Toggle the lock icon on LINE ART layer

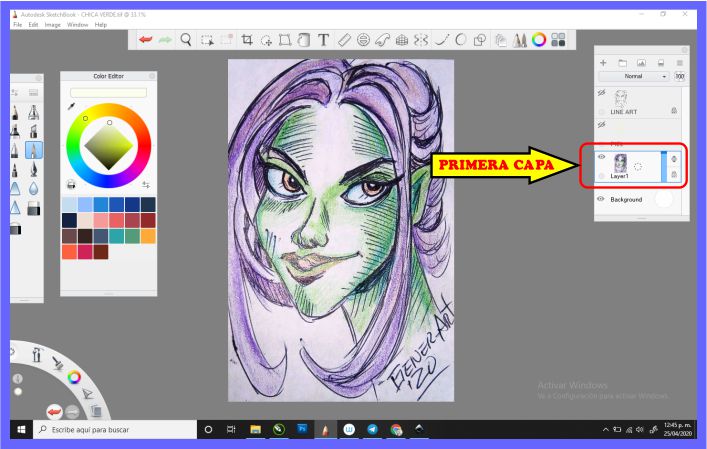click(x=674, y=110)
